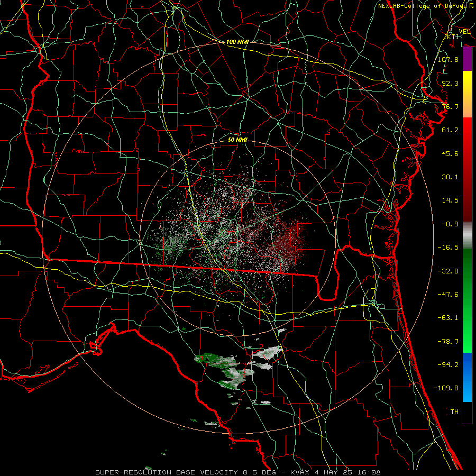Click the -0.9 legend value

coord(450,224)
